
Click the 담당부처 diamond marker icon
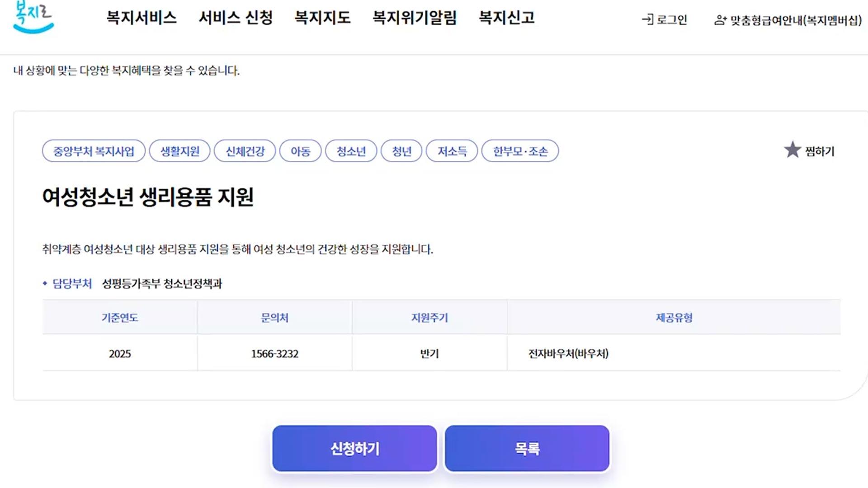coord(45,284)
